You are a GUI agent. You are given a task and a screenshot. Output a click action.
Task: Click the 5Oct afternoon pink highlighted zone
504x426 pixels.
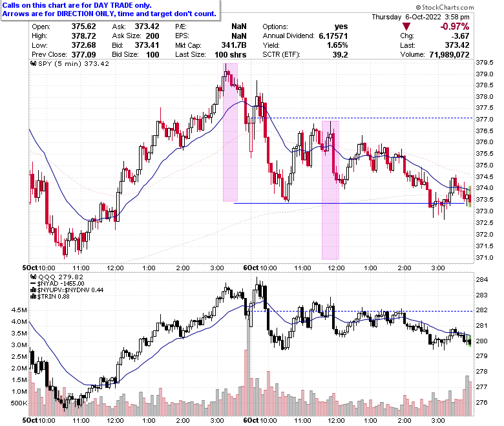click(x=231, y=133)
